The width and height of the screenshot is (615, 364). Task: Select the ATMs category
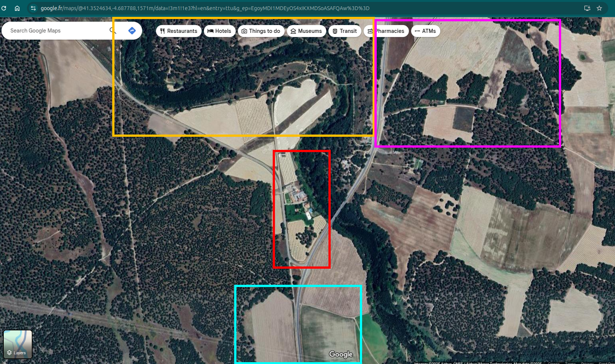click(x=425, y=31)
